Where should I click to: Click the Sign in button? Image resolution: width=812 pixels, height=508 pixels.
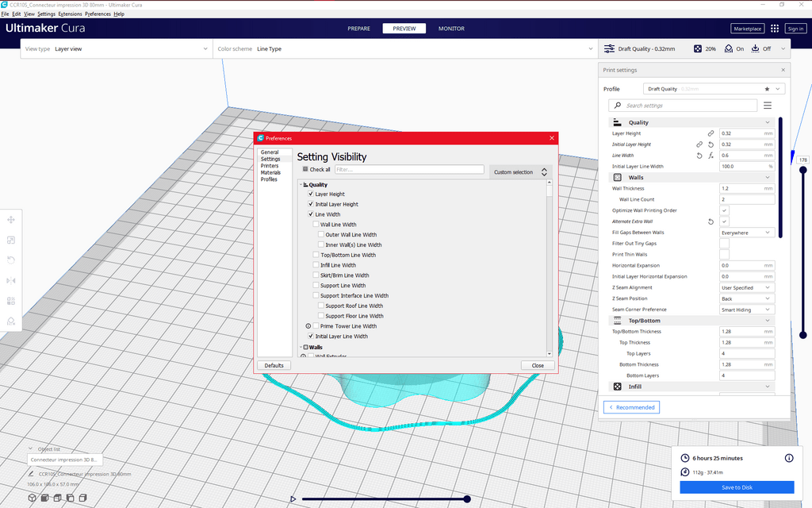point(795,29)
